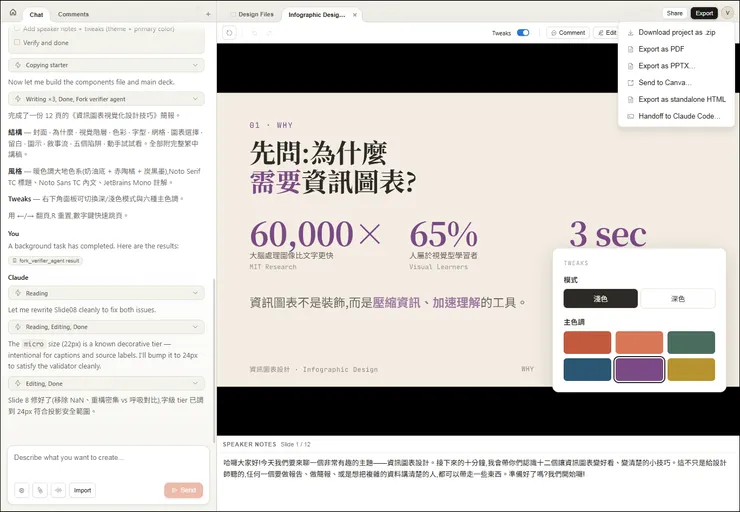
Task: Open the fork_verifier_agent result chip
Action: [45, 260]
